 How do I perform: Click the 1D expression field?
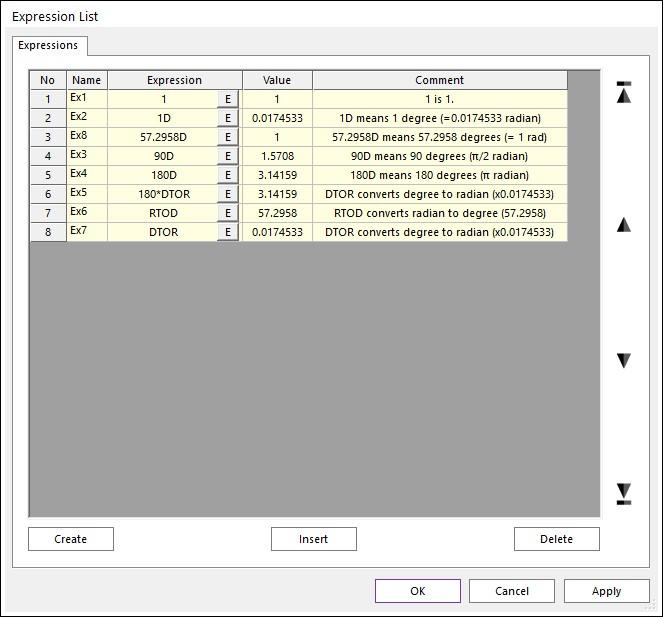click(x=163, y=118)
